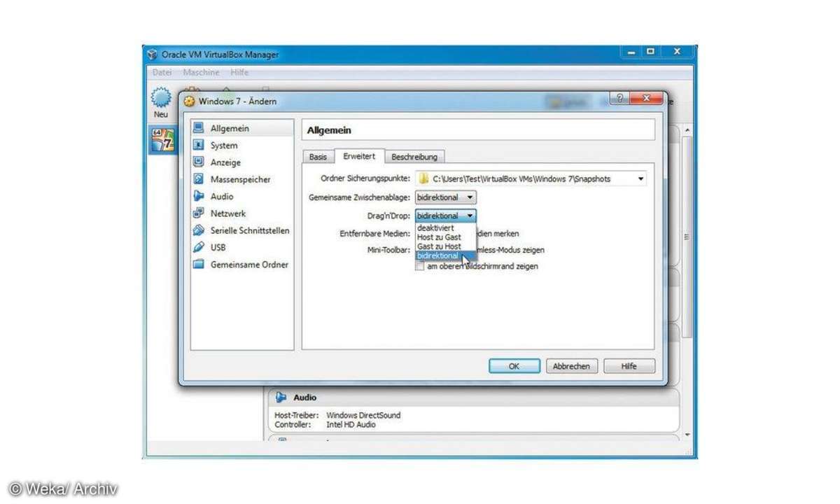Switch to the Basis tab
The width and height of the screenshot is (840, 504).
(318, 157)
